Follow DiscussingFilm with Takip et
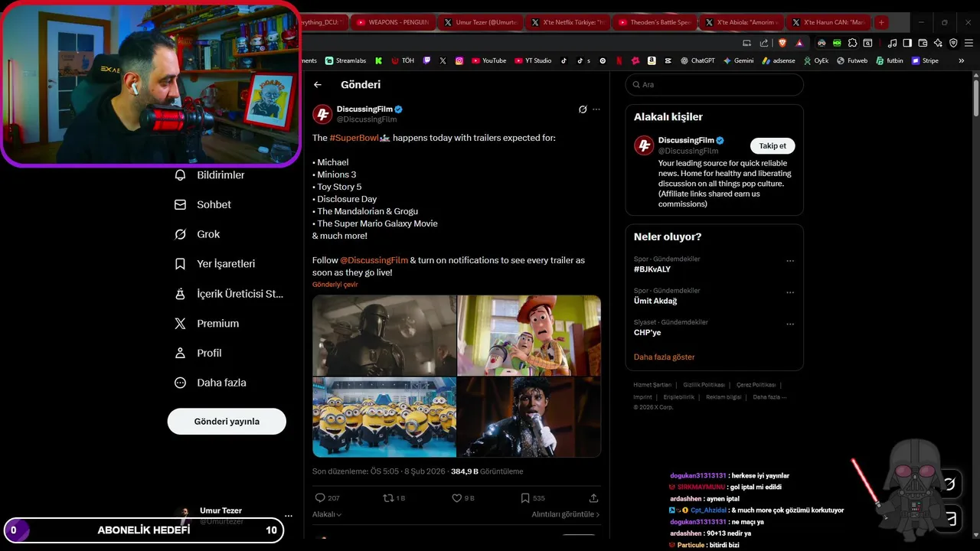The image size is (980, 551). (x=773, y=145)
